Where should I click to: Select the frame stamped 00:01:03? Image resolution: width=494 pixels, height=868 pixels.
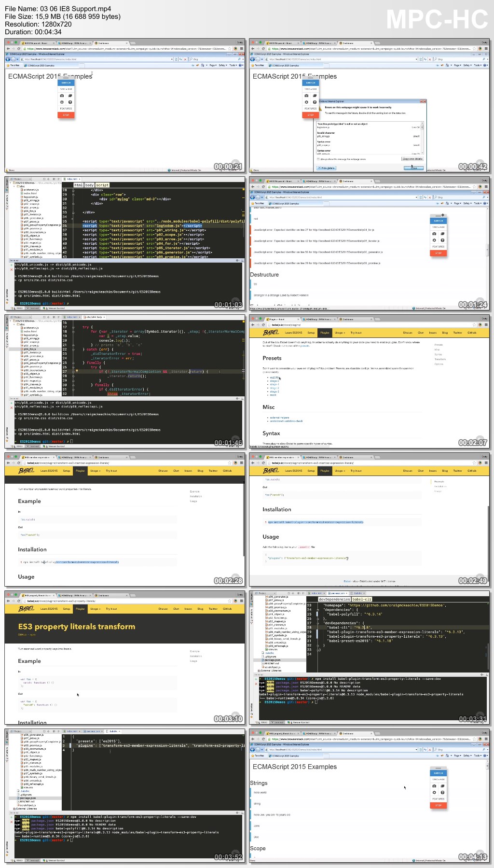(x=125, y=243)
